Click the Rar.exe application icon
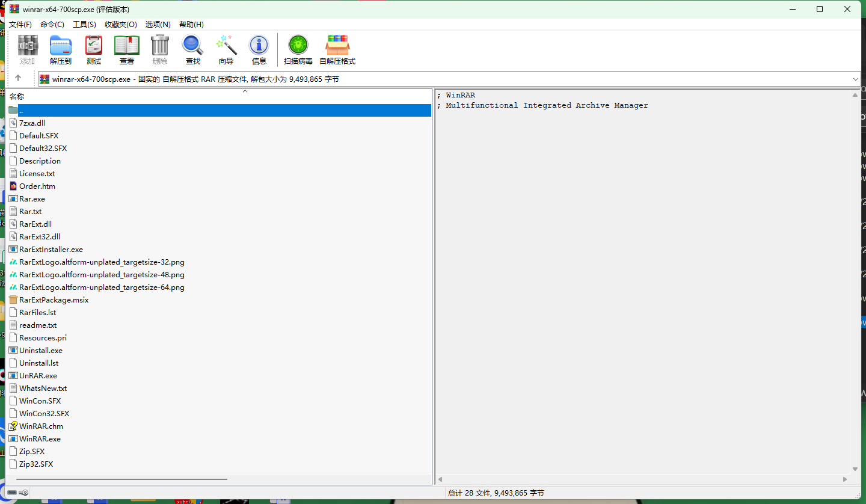 [13, 198]
